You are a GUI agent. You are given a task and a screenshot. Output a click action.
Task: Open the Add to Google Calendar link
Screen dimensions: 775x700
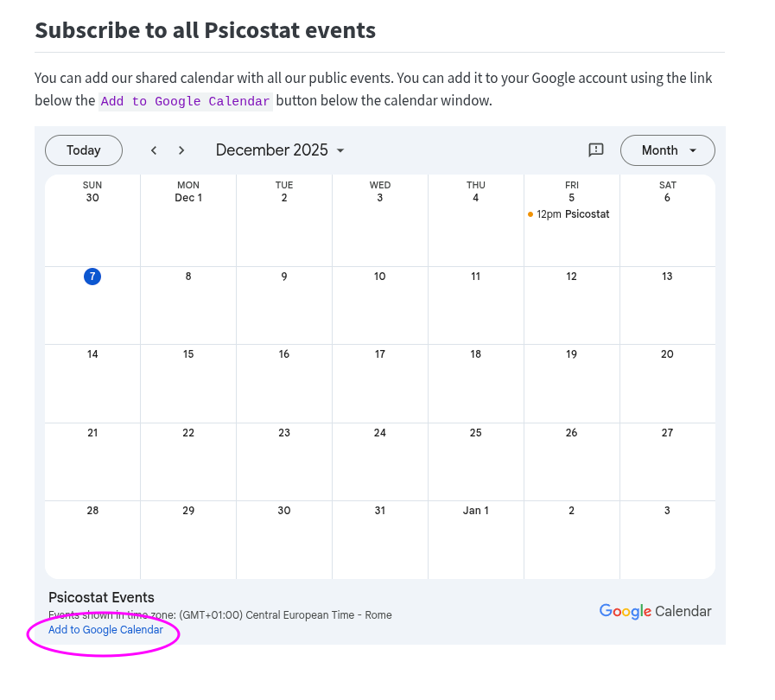tap(105, 630)
